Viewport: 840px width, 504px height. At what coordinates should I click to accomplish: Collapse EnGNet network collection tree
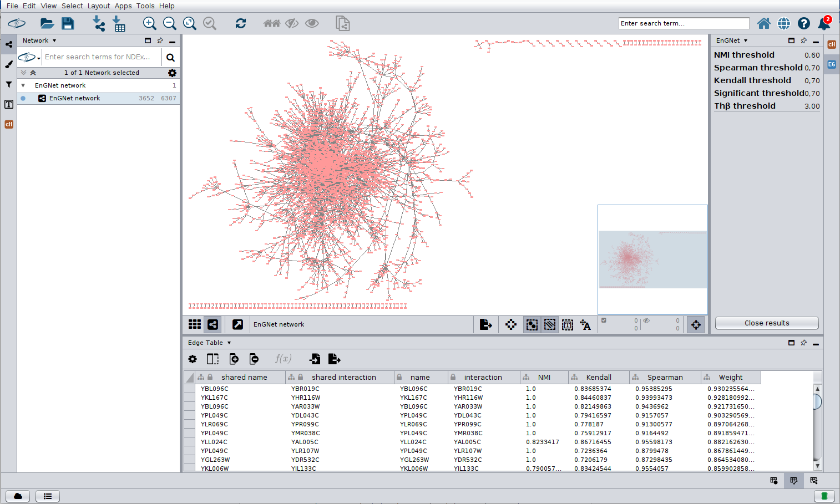[23, 85]
